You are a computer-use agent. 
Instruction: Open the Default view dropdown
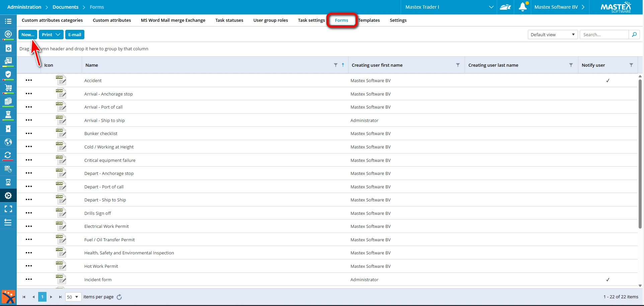(x=552, y=35)
